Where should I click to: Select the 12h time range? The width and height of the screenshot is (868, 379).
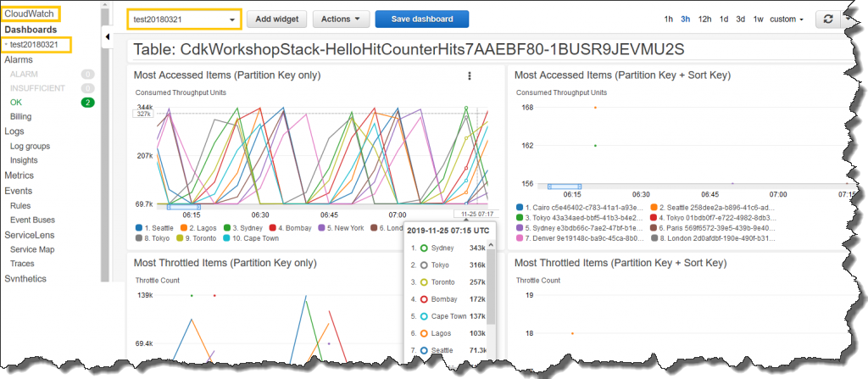click(704, 19)
